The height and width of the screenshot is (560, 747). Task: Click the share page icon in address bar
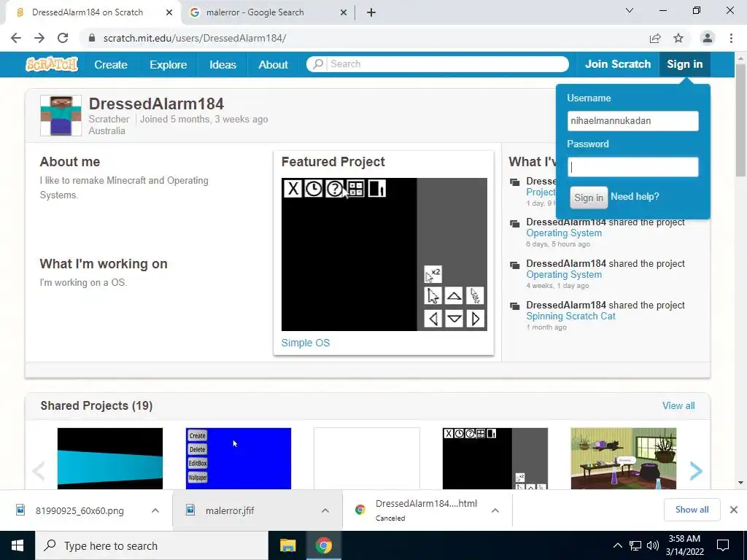pyautogui.click(x=655, y=38)
